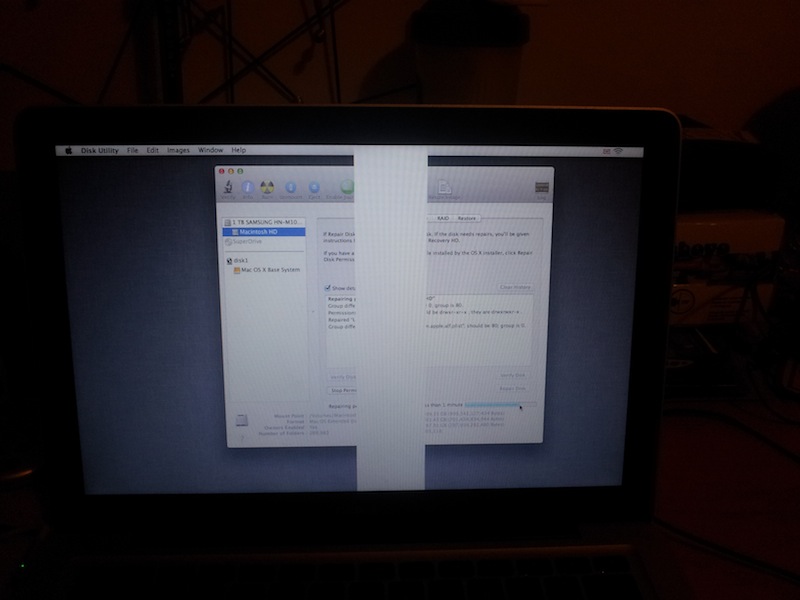
Task: Click the repair progress bar
Action: [x=500, y=405]
